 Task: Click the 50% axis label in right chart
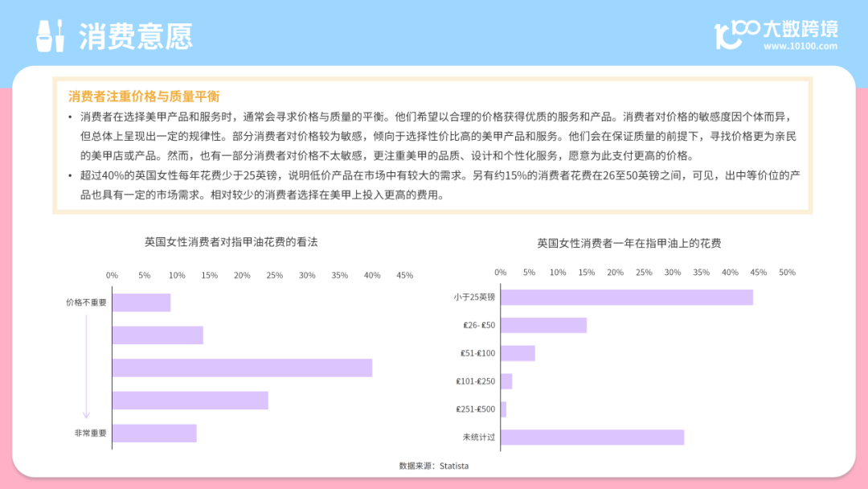click(787, 273)
